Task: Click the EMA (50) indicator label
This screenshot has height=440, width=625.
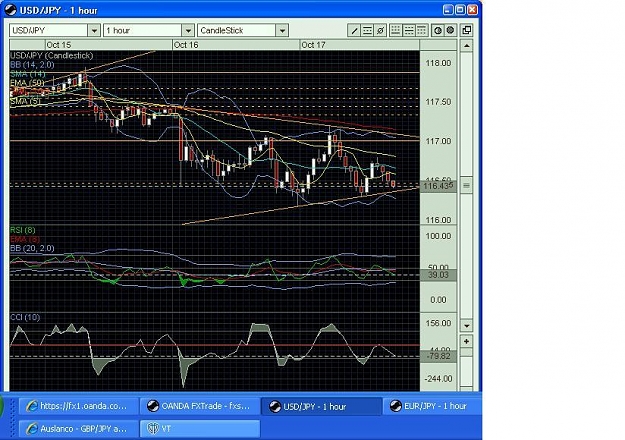Action: click(x=28, y=83)
